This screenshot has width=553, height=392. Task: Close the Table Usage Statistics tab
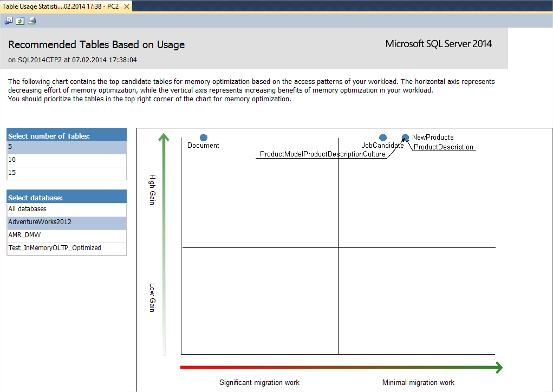(x=127, y=6)
